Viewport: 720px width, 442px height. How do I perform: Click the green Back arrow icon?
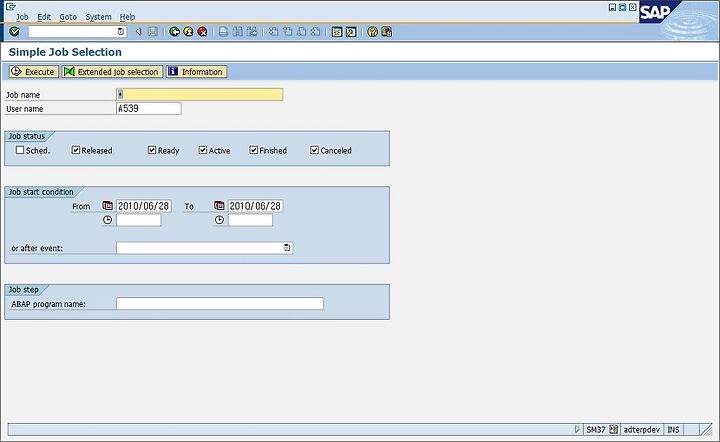(x=174, y=32)
